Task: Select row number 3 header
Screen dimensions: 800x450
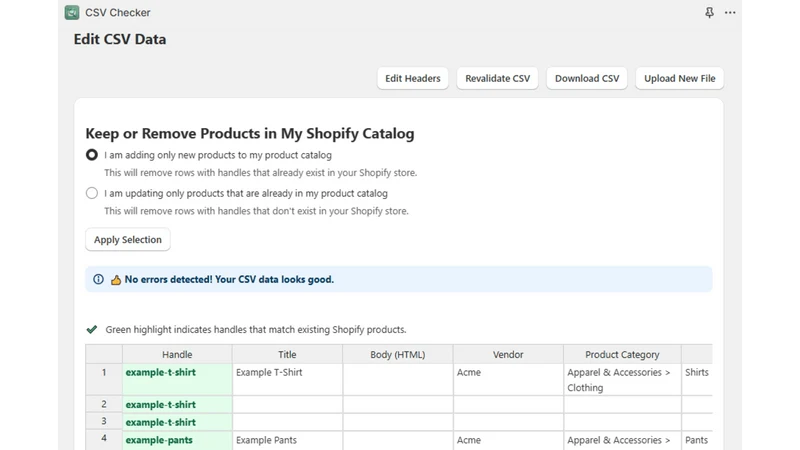Action: click(104, 421)
